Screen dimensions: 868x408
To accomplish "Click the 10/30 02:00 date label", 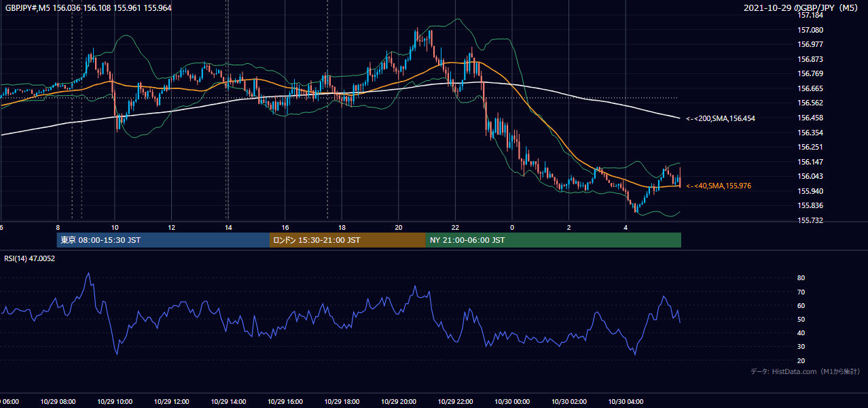I will (569, 401).
